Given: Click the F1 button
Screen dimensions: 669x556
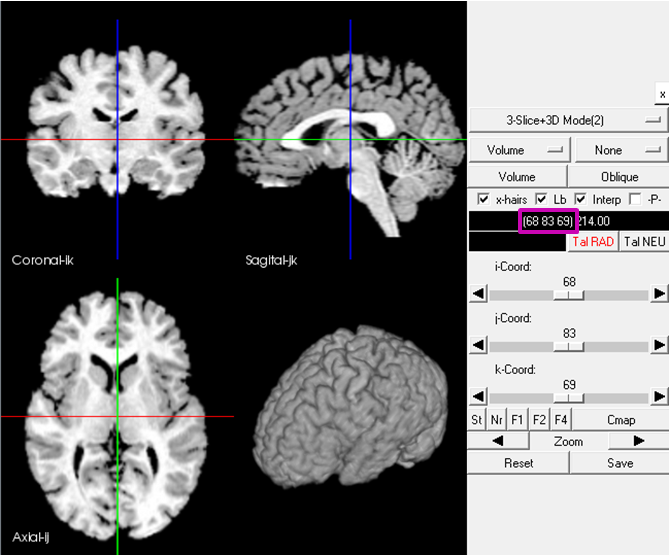Looking at the screenshot, I should [x=517, y=420].
